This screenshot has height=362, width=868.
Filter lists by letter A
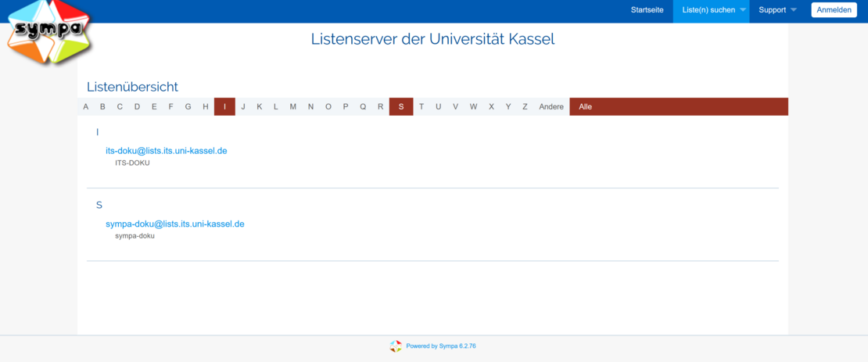(x=86, y=107)
